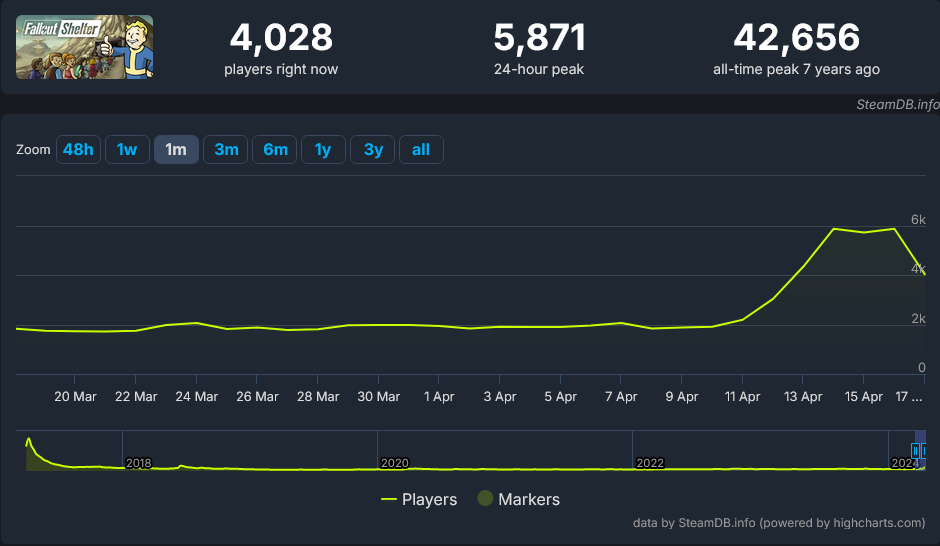Show all-time data with the all button
940x546 pixels.
[x=421, y=150]
